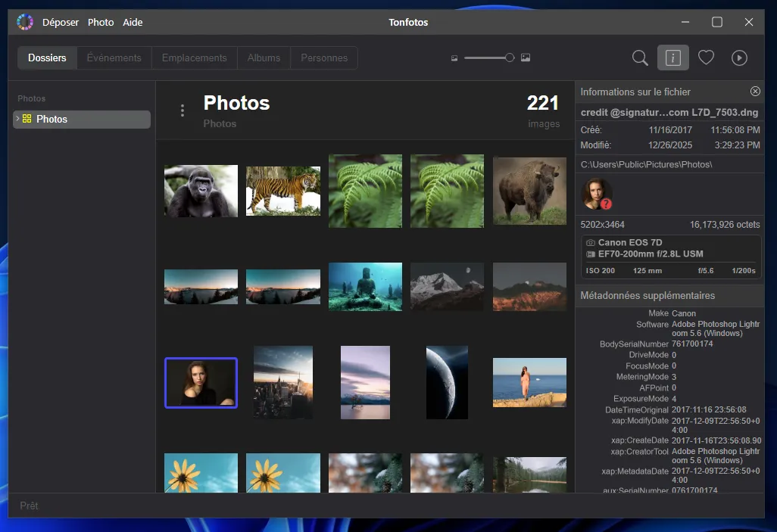Viewport: 777px width, 532px height.
Task: Toggle the file information panel with the i button
Action: click(x=673, y=58)
